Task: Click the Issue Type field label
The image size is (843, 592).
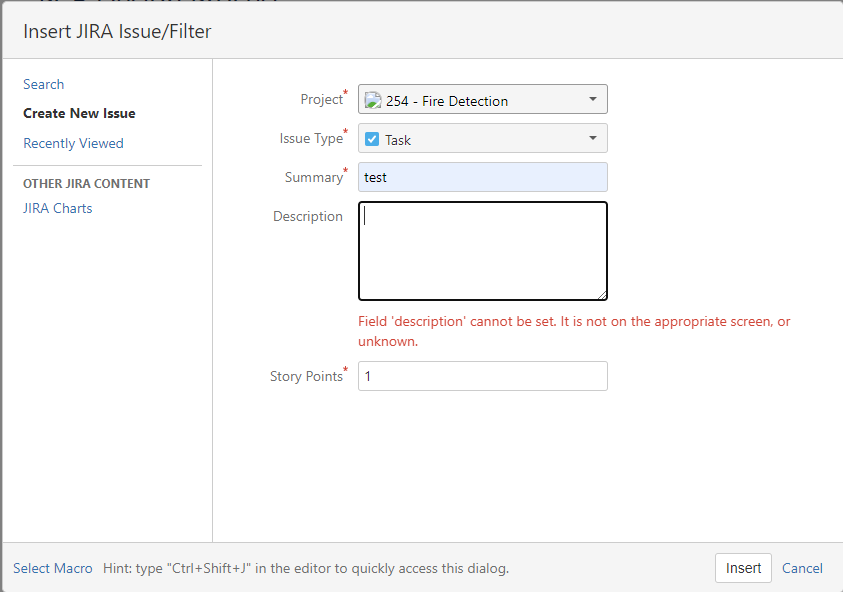Action: click(x=311, y=139)
